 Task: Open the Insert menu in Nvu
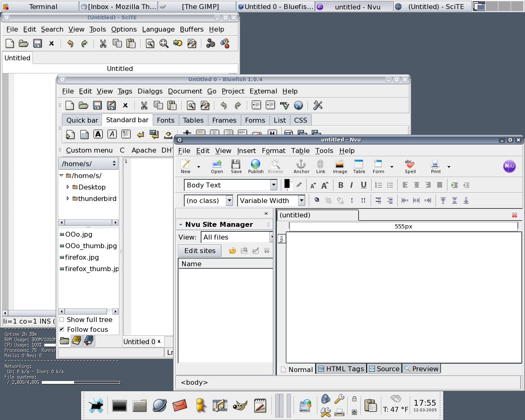(247, 151)
